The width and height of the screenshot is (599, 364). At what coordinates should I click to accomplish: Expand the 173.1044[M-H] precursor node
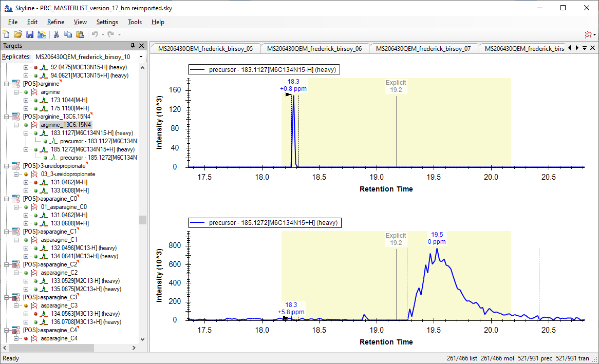pyautogui.click(x=26, y=100)
